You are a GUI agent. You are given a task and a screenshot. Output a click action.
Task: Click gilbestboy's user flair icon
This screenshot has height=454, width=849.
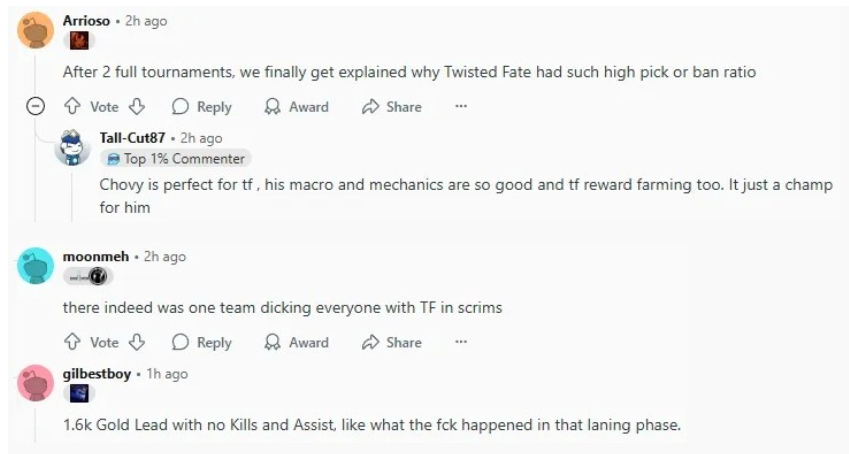coord(79,393)
